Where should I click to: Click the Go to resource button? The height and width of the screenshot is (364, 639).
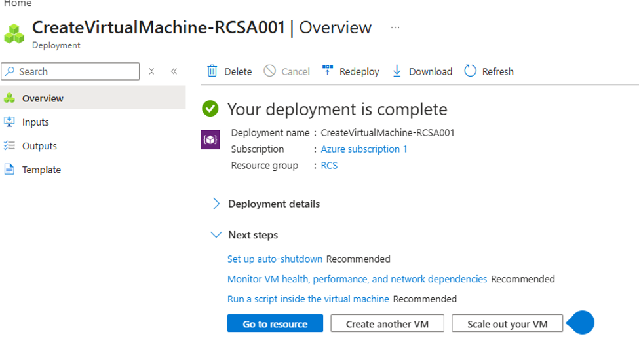[275, 323]
